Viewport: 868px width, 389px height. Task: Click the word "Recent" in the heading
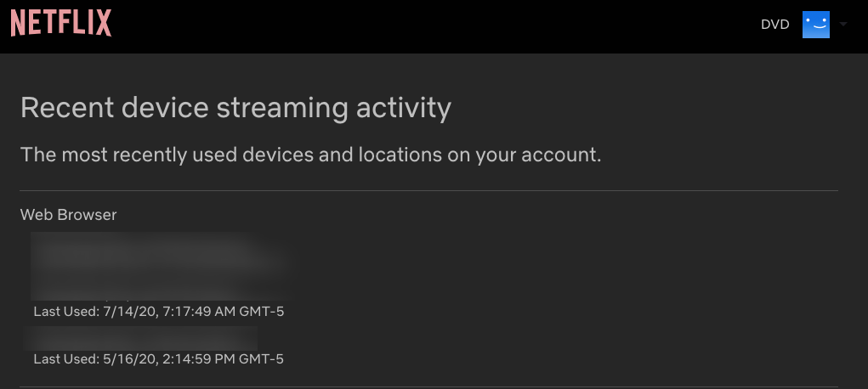tap(62, 109)
